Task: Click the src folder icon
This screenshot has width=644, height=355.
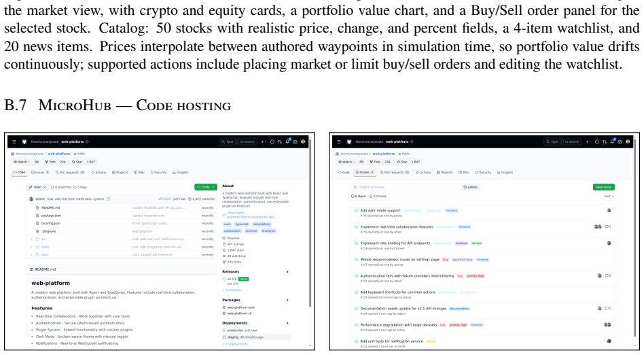Action: pos(37,239)
